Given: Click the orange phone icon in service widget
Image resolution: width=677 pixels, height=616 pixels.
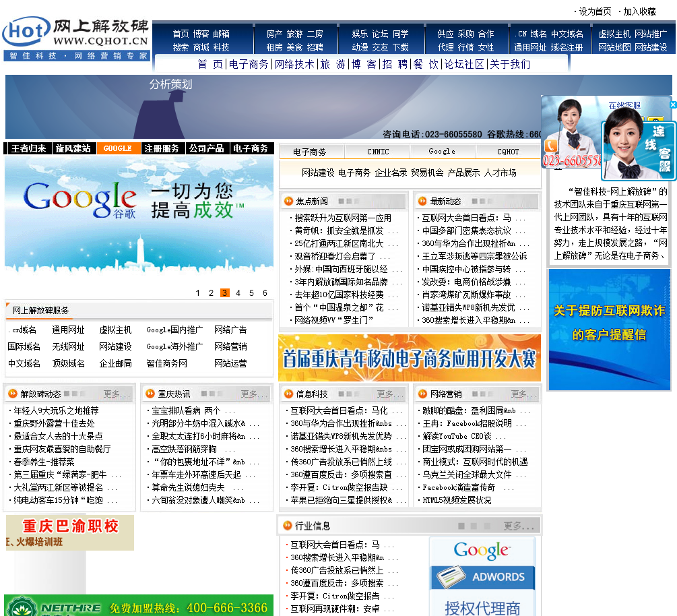Looking at the screenshot, I should (x=550, y=146).
